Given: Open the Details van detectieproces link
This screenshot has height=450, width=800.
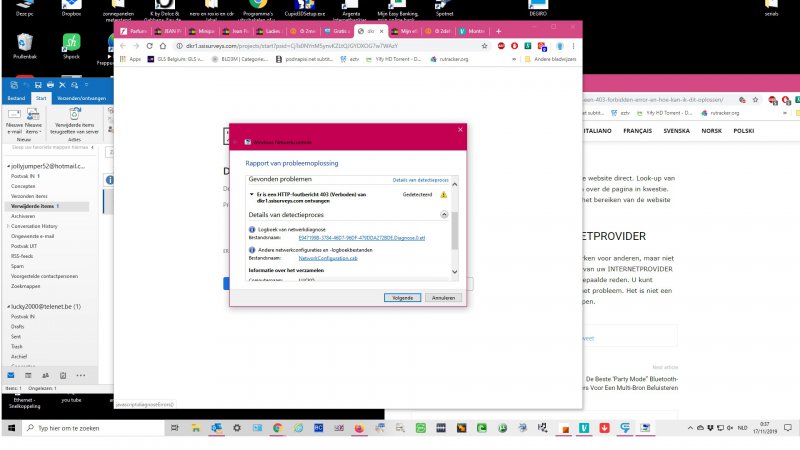Looking at the screenshot, I should point(420,178).
